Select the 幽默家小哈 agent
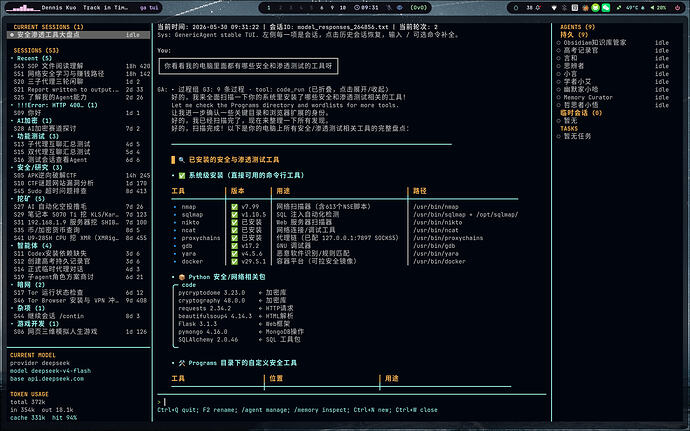This screenshot has height=431, width=690. pos(613,89)
